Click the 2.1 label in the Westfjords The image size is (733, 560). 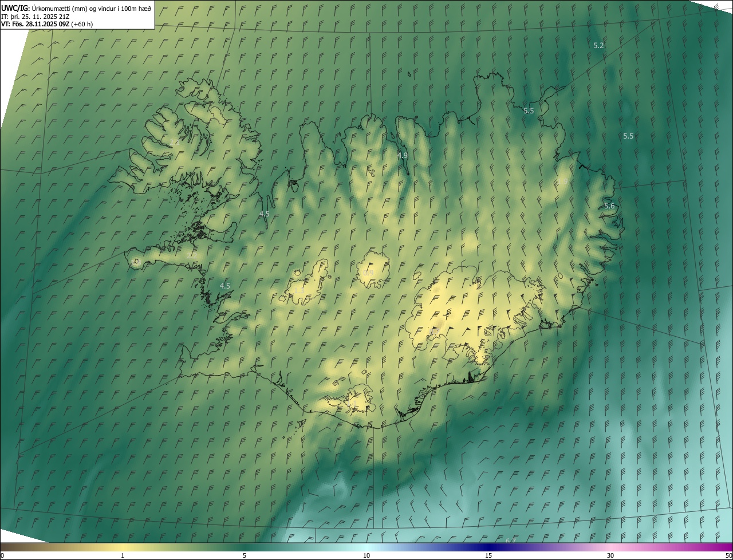click(x=174, y=142)
